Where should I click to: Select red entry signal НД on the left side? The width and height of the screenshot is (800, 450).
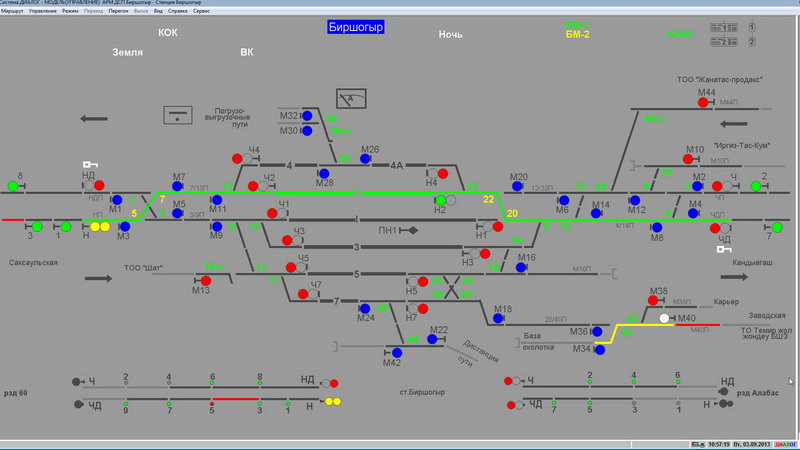(99, 185)
